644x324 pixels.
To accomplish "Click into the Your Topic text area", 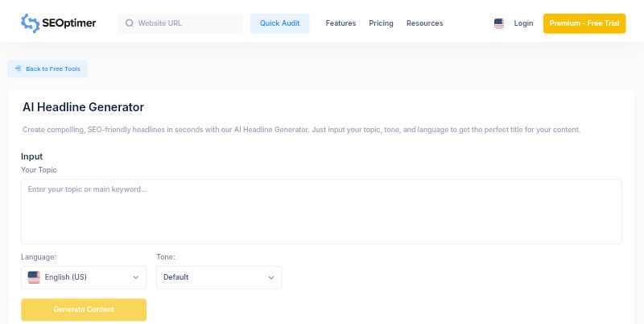I will click(321, 211).
